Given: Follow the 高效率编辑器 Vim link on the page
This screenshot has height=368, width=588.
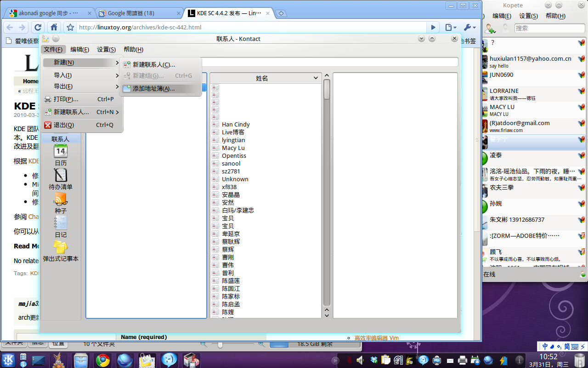Looking at the screenshot, I should (376, 338).
